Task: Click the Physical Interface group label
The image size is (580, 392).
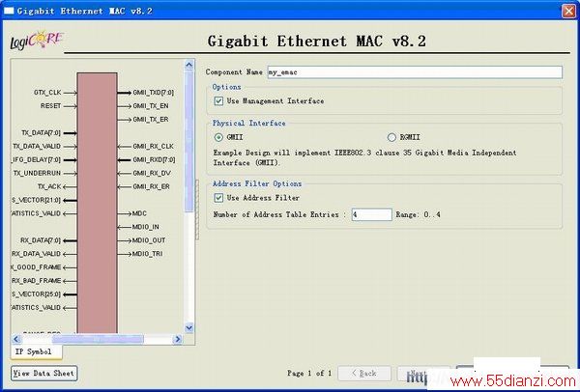Action: click(248, 123)
